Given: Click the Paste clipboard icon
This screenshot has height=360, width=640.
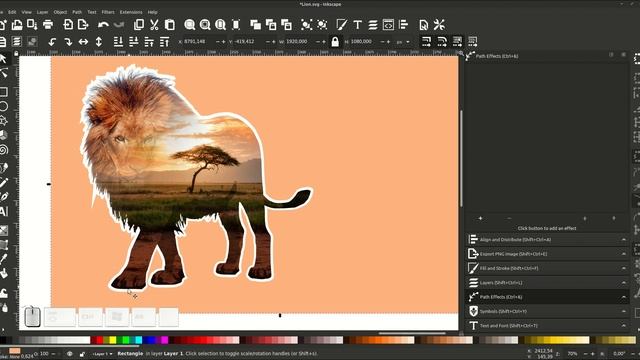Looking at the screenshot, I should coord(170,24).
